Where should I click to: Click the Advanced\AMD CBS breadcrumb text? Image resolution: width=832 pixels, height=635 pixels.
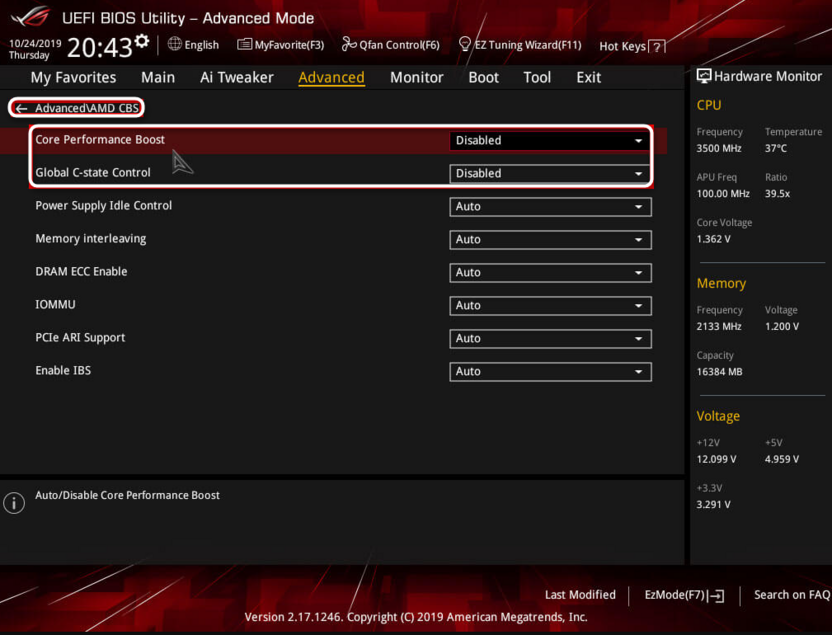(87, 108)
